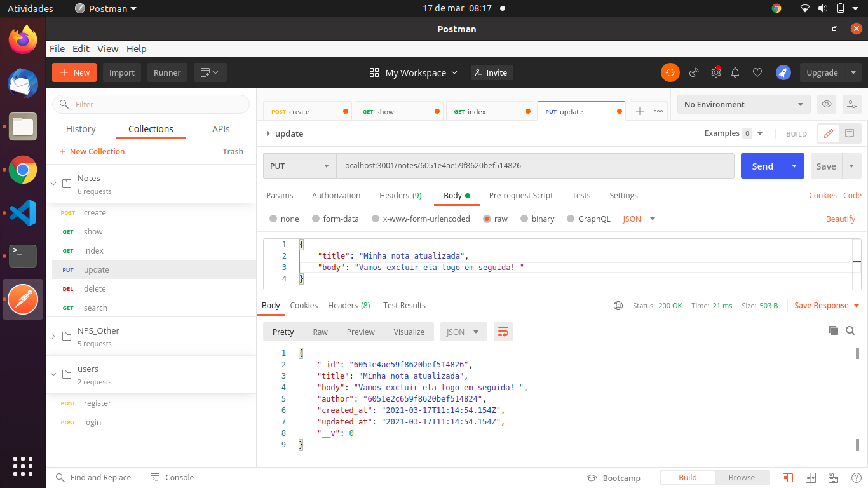Open the Headers (9) request tab

[400, 196]
